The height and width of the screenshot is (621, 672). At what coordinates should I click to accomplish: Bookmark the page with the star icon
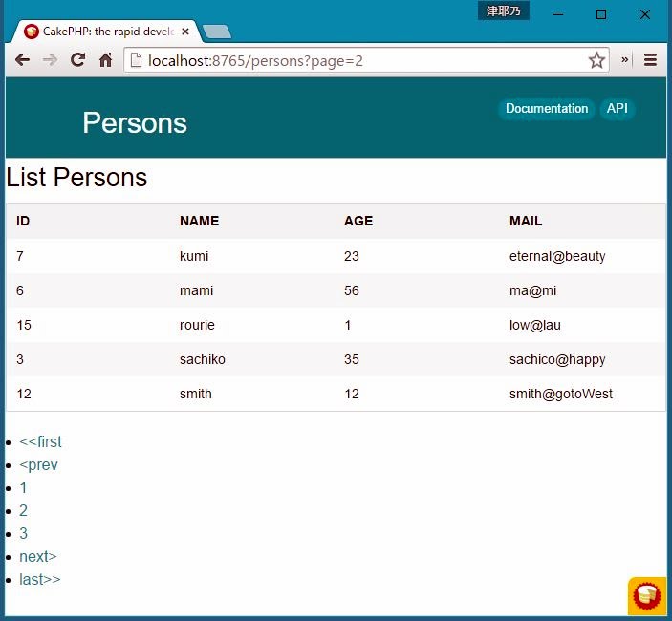pyautogui.click(x=596, y=60)
